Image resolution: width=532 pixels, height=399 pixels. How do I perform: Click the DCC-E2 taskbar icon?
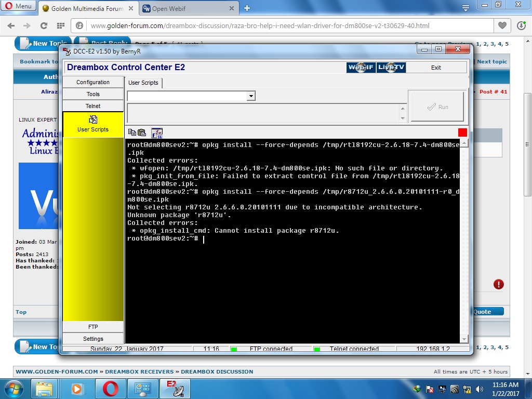pos(175,389)
